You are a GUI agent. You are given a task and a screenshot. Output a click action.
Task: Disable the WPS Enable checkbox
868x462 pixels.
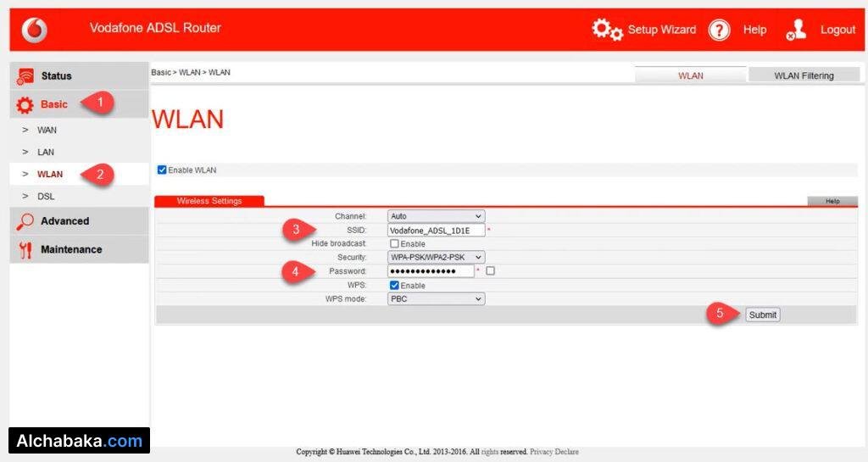pyautogui.click(x=394, y=286)
